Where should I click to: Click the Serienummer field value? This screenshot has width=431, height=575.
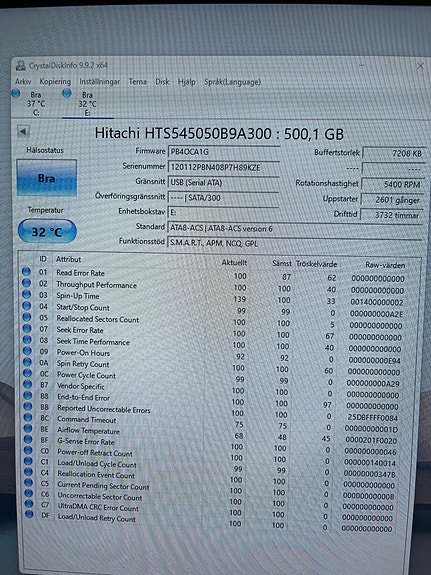pyautogui.click(x=224, y=168)
